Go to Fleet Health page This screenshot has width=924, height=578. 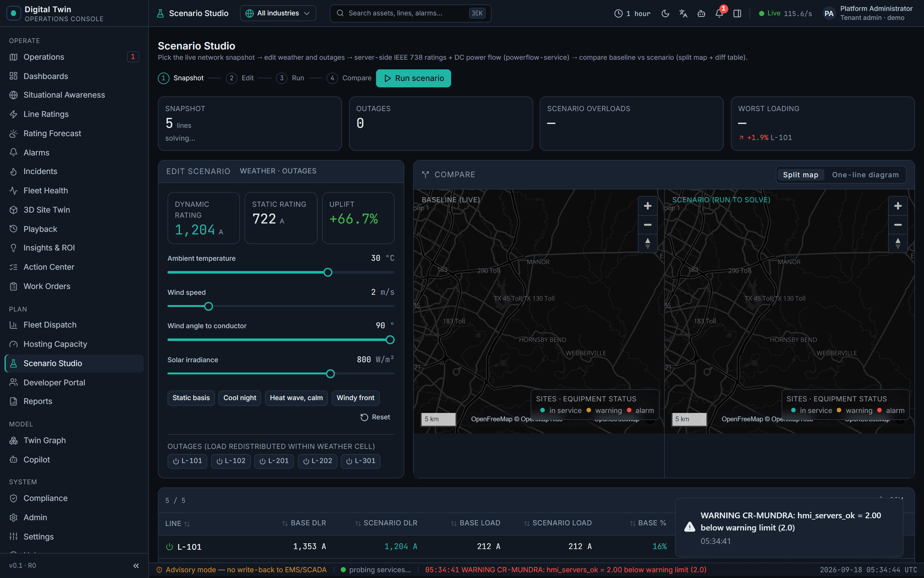74,191
